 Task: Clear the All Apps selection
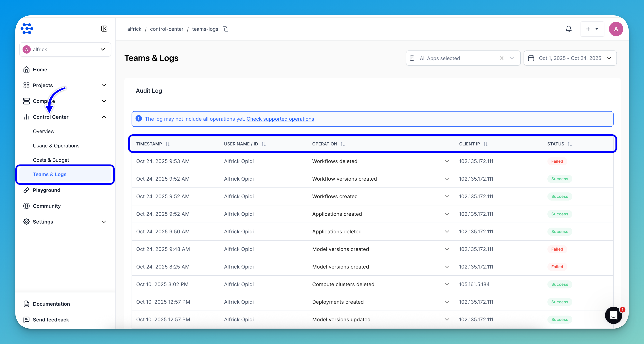click(x=502, y=58)
